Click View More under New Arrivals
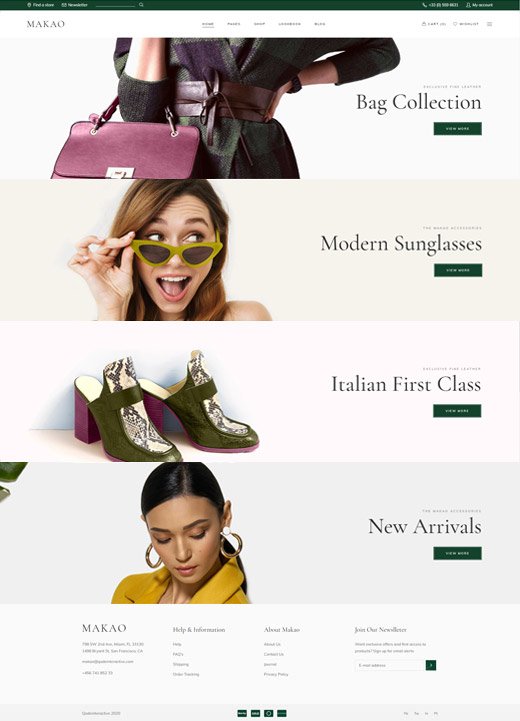The image size is (520, 721). (457, 553)
